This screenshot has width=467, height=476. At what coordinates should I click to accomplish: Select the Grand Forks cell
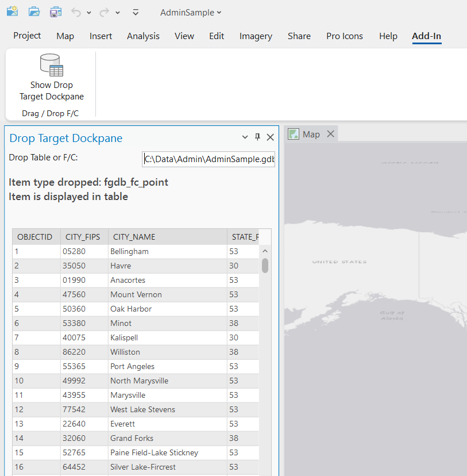[168, 438]
